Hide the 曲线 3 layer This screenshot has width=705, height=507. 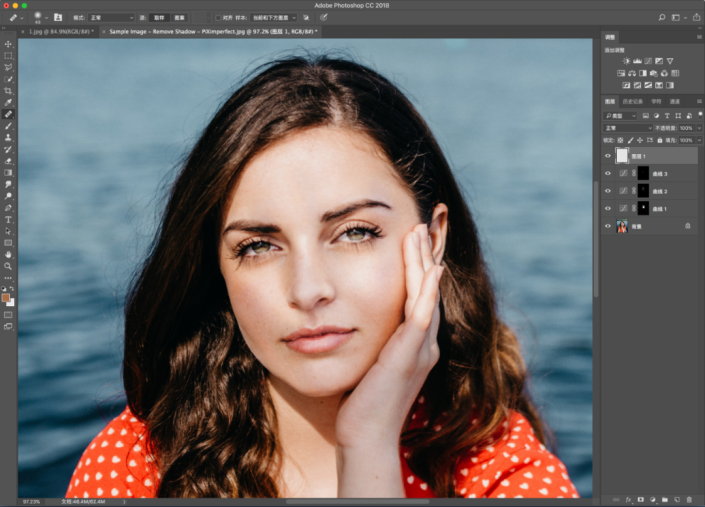click(x=608, y=174)
